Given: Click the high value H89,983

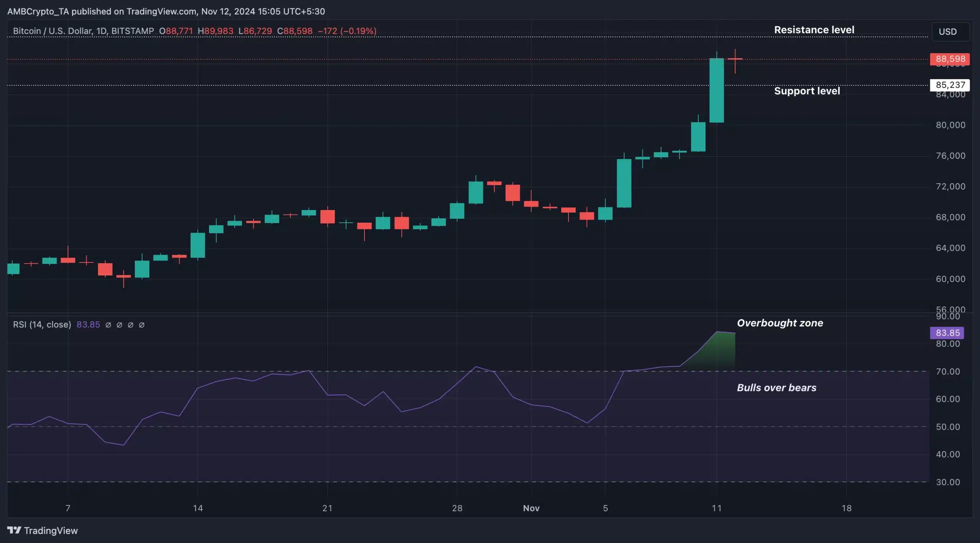Looking at the screenshot, I should pos(216,31).
